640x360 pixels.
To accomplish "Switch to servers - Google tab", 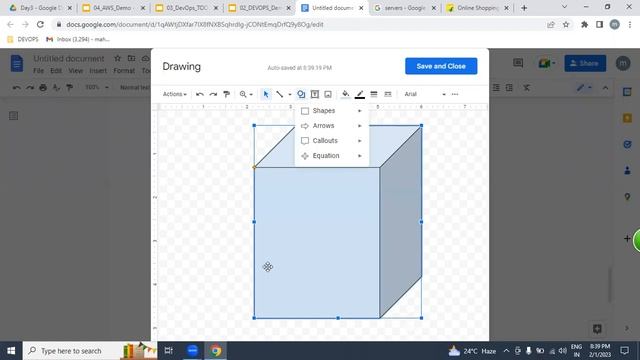I will point(405,8).
